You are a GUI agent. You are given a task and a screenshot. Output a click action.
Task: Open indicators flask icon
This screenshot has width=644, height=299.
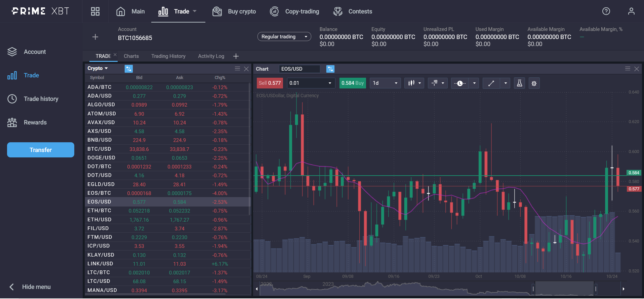[519, 83]
